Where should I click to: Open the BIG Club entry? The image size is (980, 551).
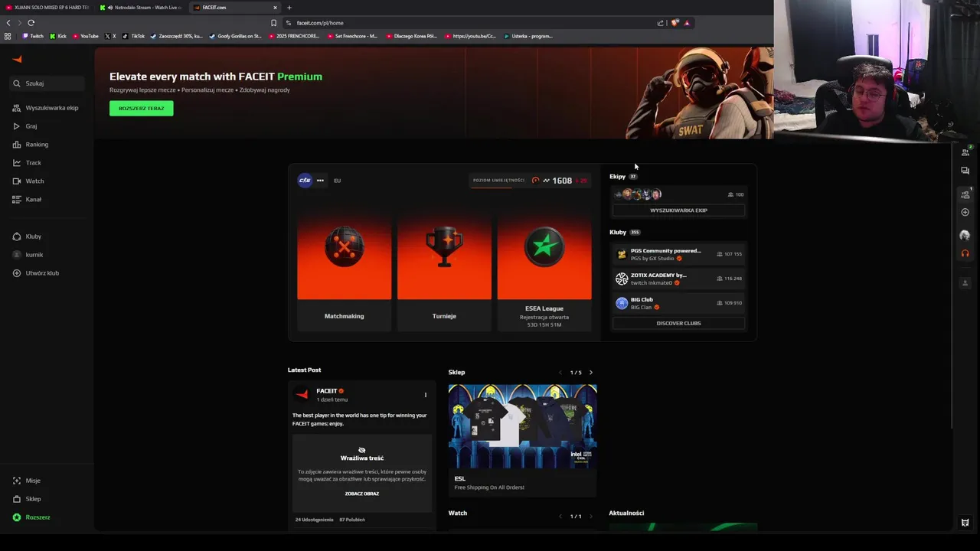click(x=678, y=303)
